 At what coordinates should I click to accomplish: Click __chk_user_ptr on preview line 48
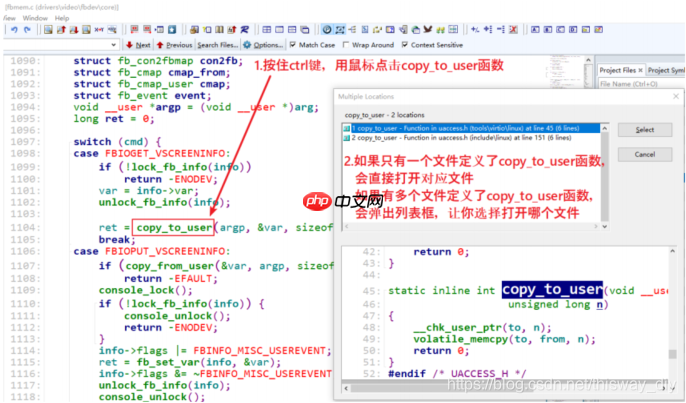coord(458,327)
